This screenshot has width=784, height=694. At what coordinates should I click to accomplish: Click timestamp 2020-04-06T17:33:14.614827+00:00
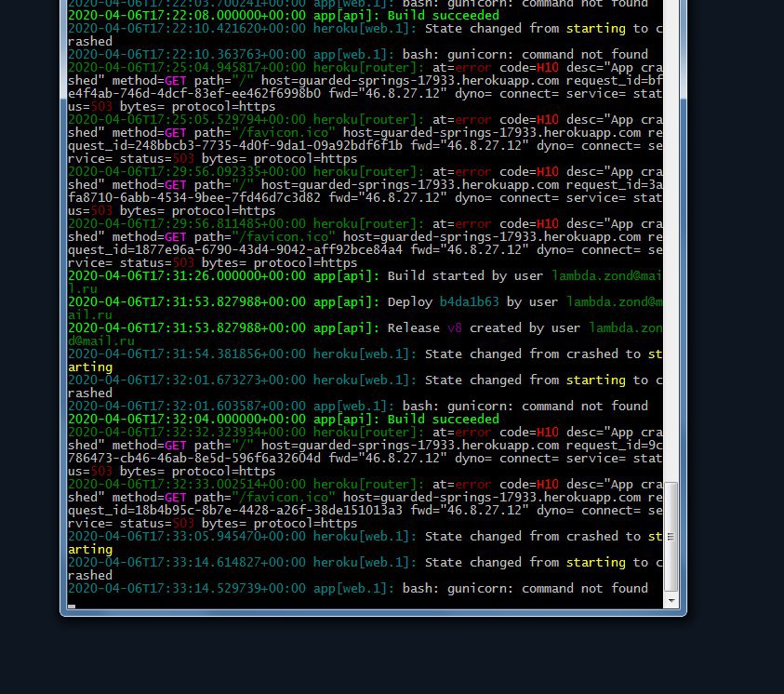pos(187,563)
